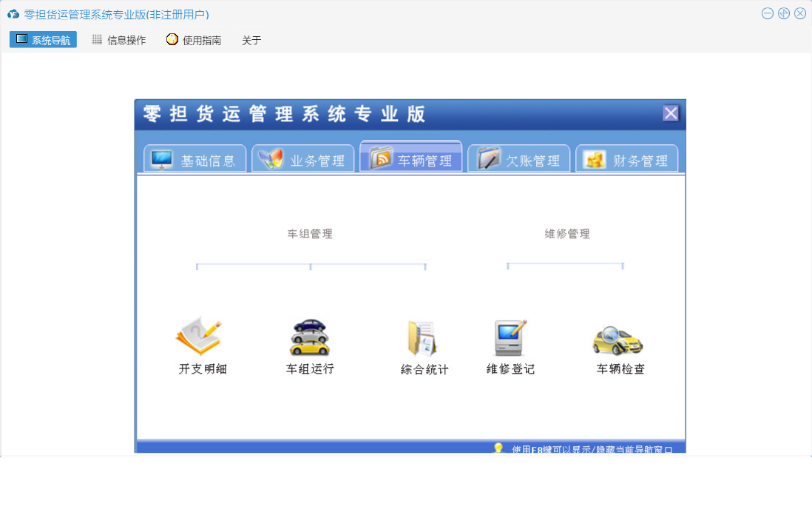This screenshot has height=532, width=812.
Task: Open the 车组运行 stacked cars icon
Action: click(310, 337)
